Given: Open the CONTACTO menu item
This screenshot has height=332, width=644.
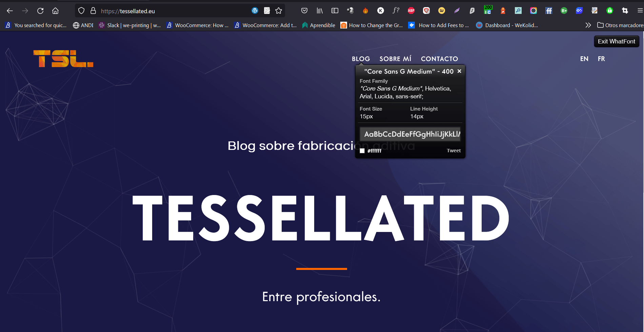Looking at the screenshot, I should tap(440, 59).
